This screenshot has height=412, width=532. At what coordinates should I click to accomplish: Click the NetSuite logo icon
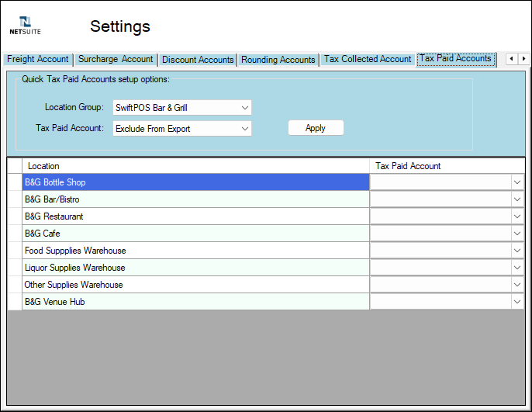25,26
